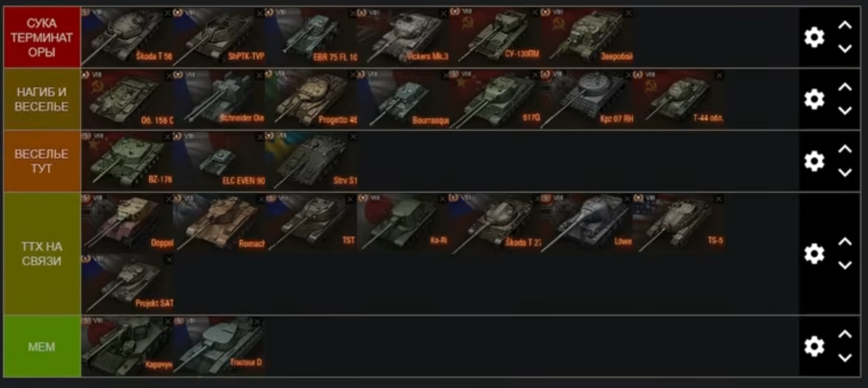Remove Projekt SAT tank using X icon
The image size is (868, 388).
point(168,260)
